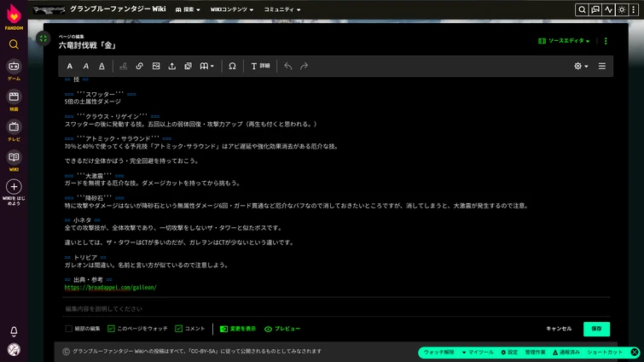Viewport: 644px width, 362px height.
Task: Expand the reference book icon dropdown
Action: (206, 66)
